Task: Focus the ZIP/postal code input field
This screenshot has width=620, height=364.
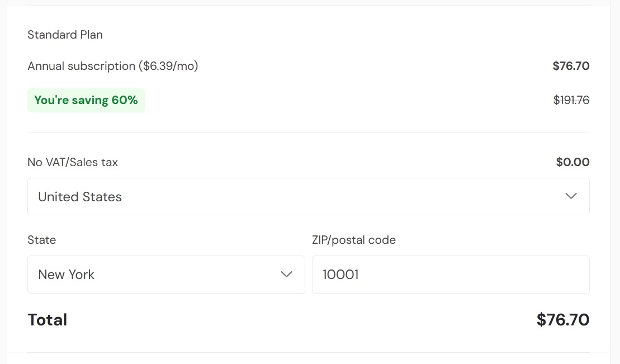Action: click(450, 275)
